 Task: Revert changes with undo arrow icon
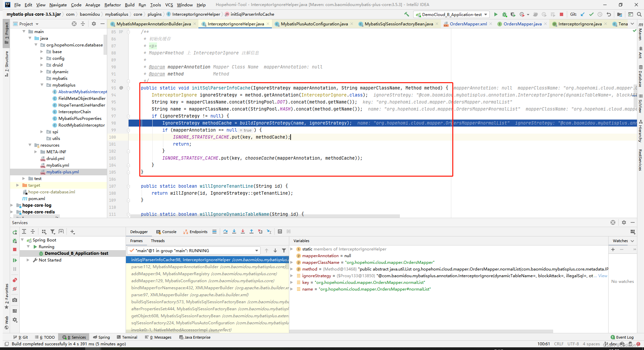(x=609, y=14)
